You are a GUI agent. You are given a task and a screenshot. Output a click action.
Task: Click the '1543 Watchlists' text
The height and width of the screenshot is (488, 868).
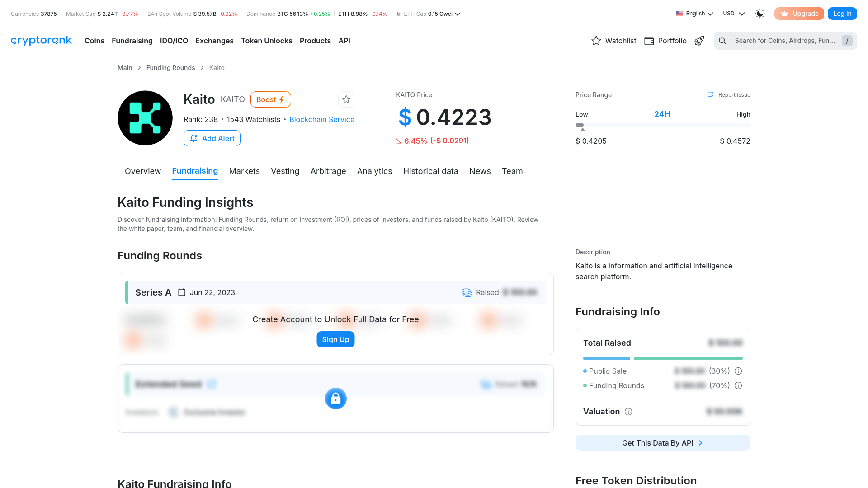tap(254, 119)
